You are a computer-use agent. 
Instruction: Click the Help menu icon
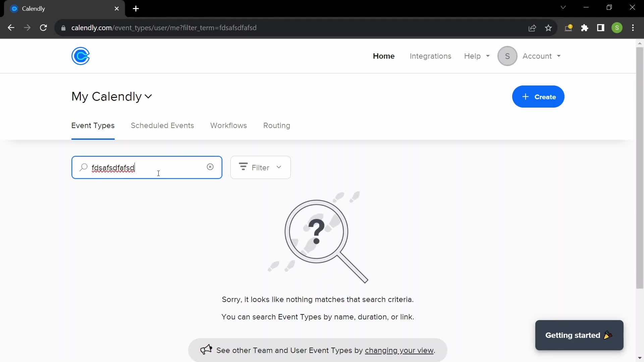pos(477,56)
